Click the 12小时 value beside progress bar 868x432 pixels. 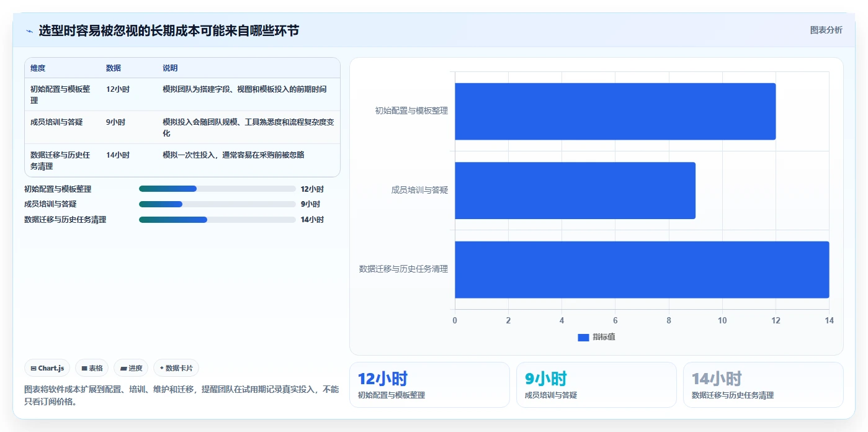click(312, 189)
